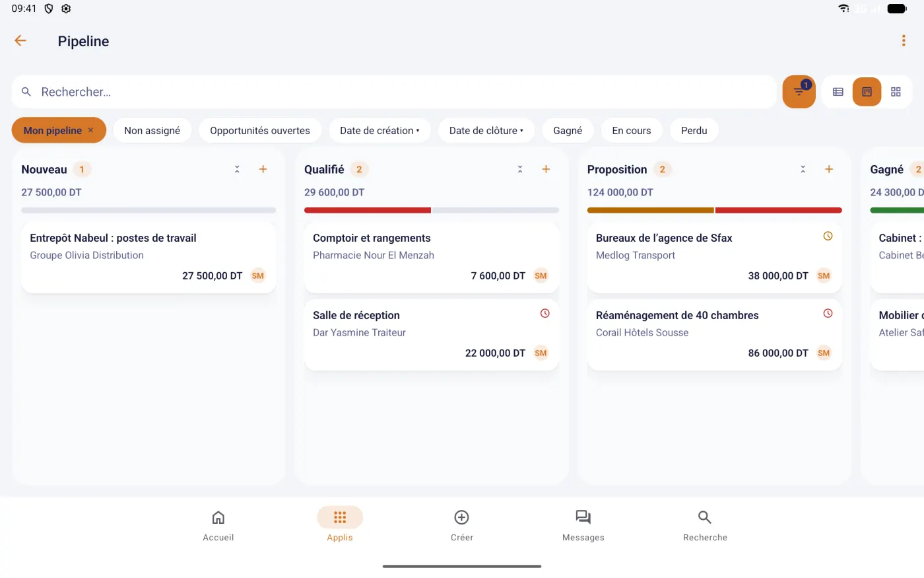Open the Date de clôture dropdown
The height and width of the screenshot is (578, 924).
[486, 130]
